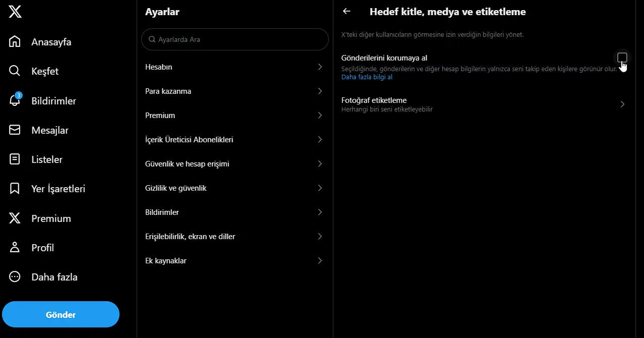Screen dimensions: 644x338
Task: Click the blue Gönder button
Action: point(61,314)
